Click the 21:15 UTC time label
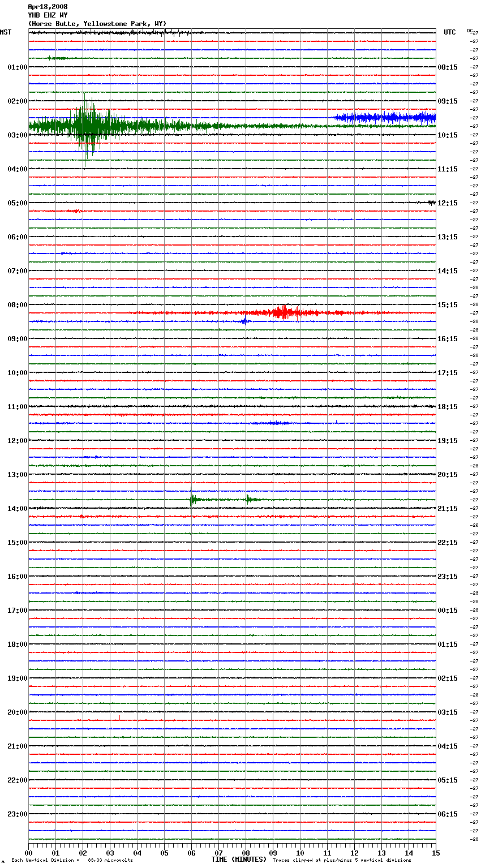Image resolution: width=481 pixels, height=868 pixels. [448, 509]
